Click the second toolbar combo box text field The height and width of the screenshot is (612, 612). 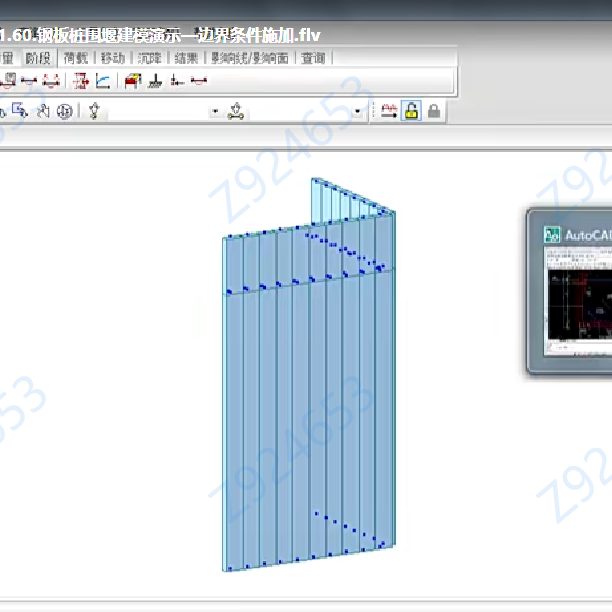click(x=301, y=112)
